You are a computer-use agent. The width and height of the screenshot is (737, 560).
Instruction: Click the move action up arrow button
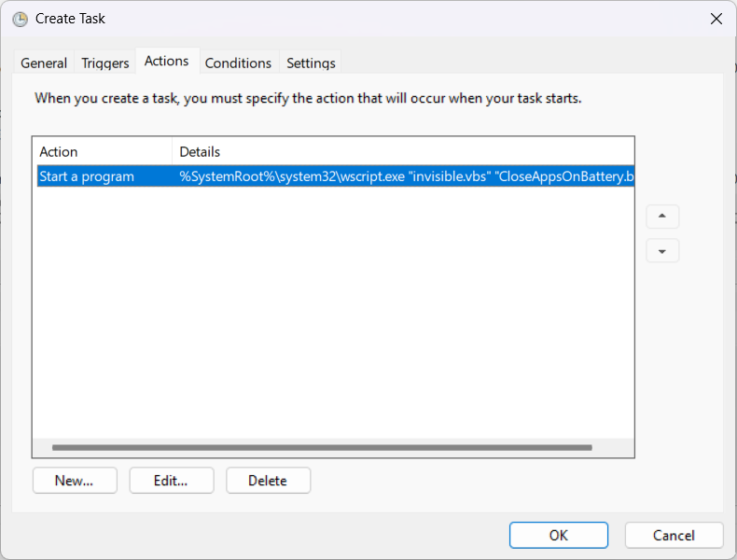point(662,217)
